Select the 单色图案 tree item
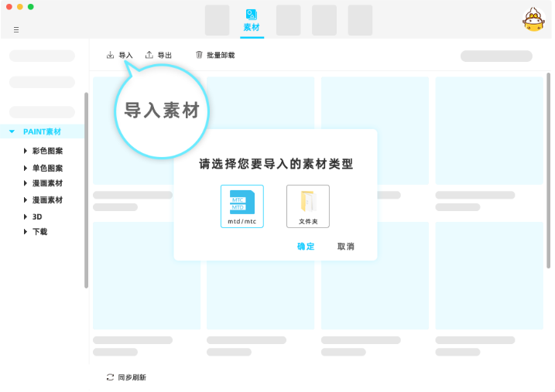555x392 pixels. tap(47, 168)
